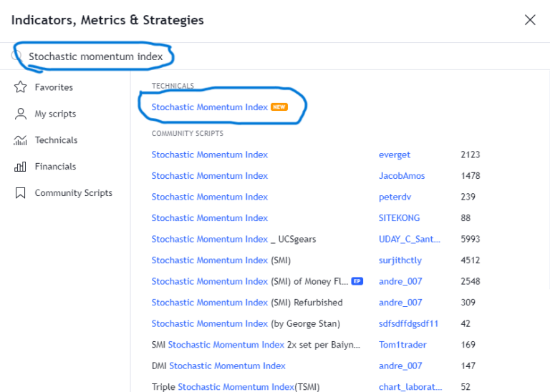Open author profile JacobAmos
Viewport: 550px width, 392px height.
400,176
